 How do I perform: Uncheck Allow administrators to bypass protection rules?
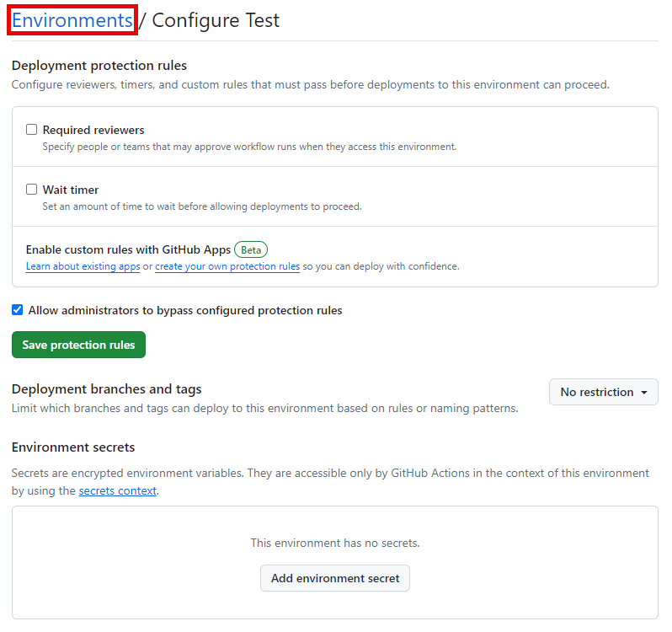click(x=17, y=309)
